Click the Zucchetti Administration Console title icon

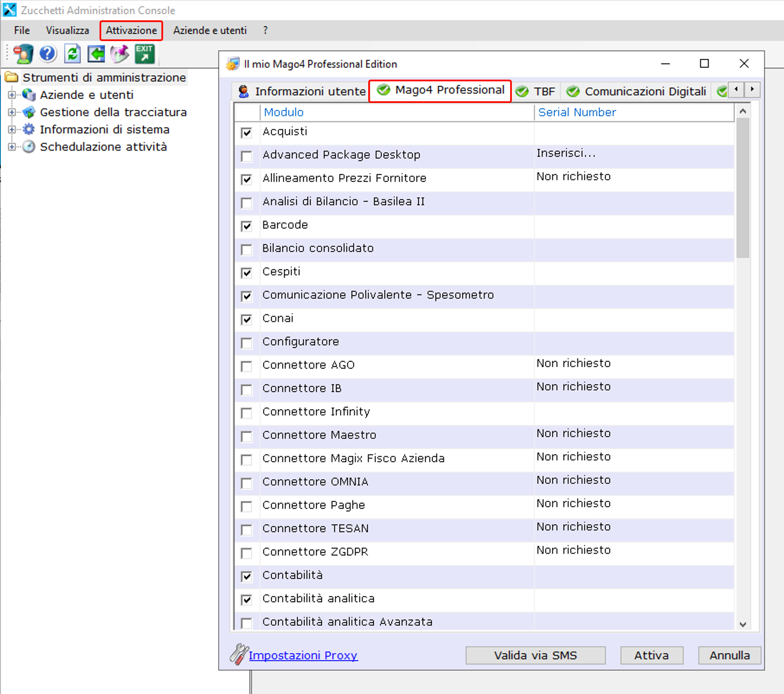tap(10, 10)
